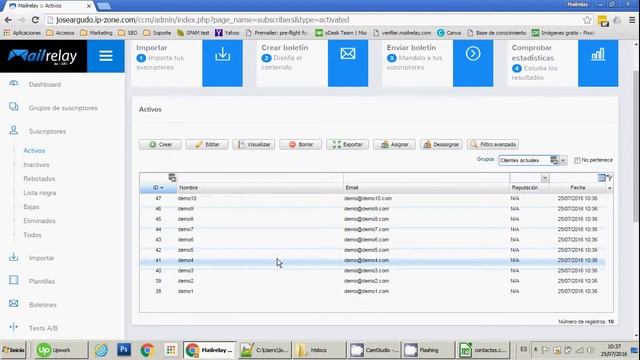The width and height of the screenshot is (640, 360).
Task: Select the row for demo@demo1.com
Action: click(372, 291)
